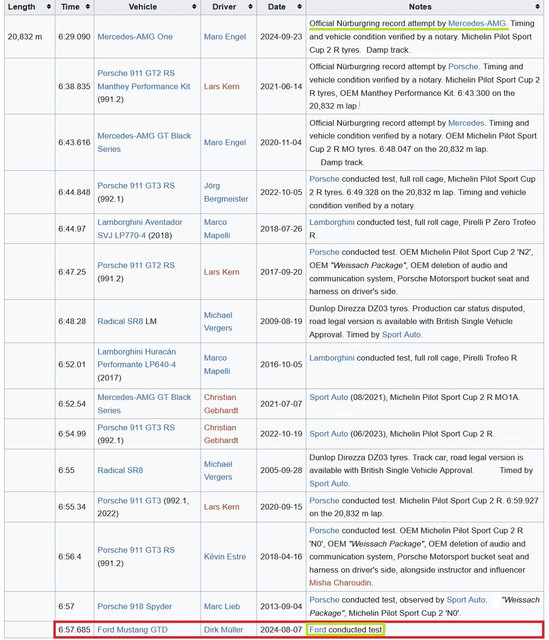The width and height of the screenshot is (549, 640).
Task: Open Porsche link in 6:38.835 row notes
Action: (463, 67)
